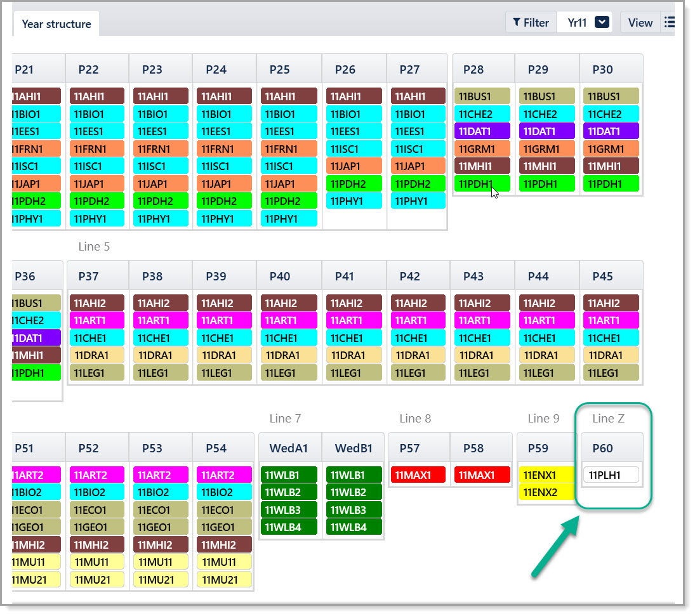
Task: Select the P57 period header
Action: click(419, 449)
